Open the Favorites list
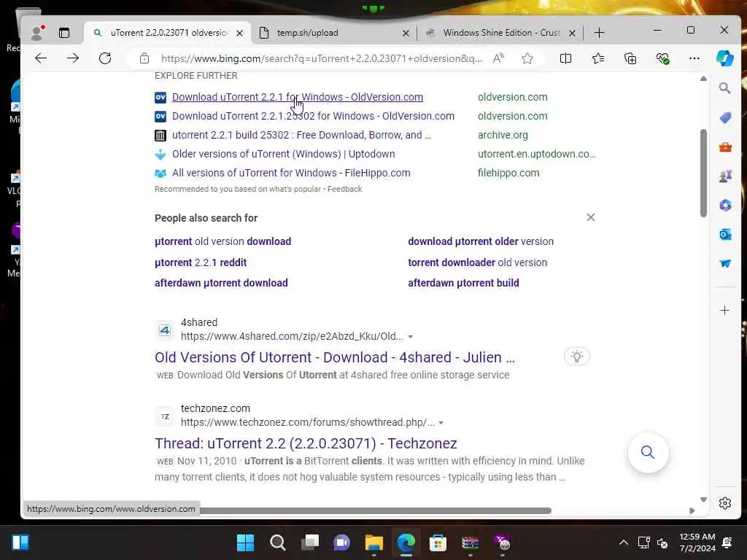The height and width of the screenshot is (560, 747). tap(598, 58)
